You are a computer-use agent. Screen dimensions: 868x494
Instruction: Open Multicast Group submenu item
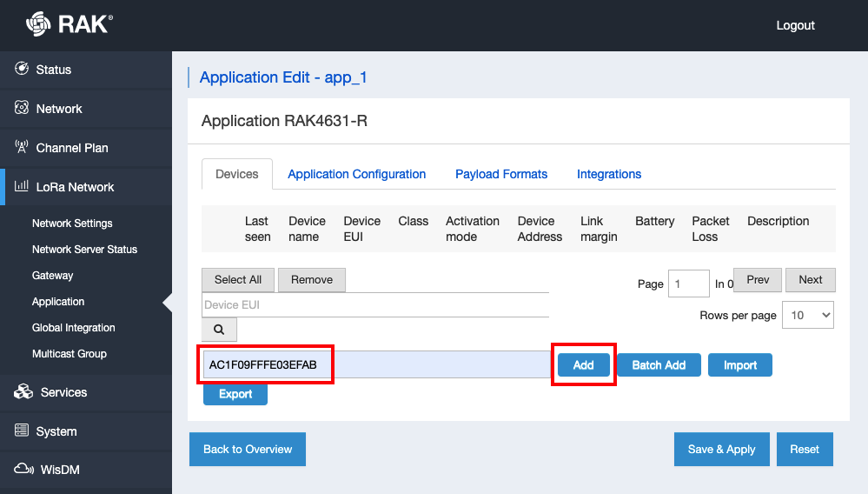coord(70,353)
